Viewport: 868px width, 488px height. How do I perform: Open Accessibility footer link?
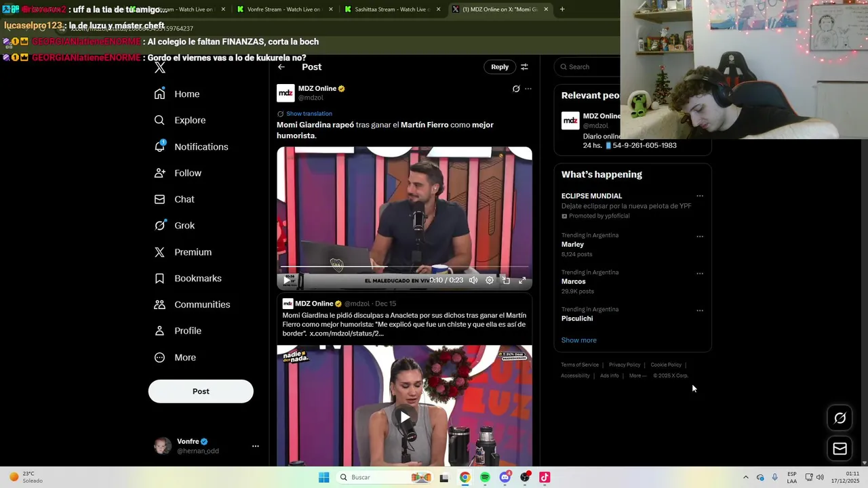pos(575,375)
